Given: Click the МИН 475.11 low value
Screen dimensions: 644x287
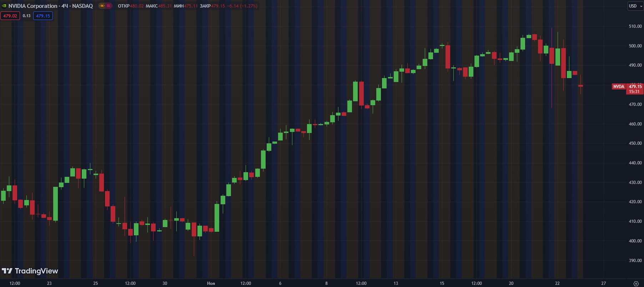Looking at the screenshot, I should click(186, 6).
